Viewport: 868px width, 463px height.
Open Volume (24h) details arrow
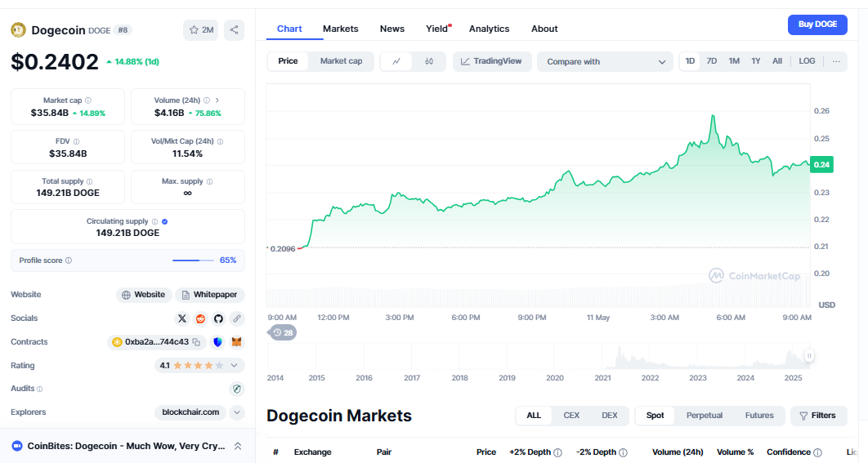point(217,100)
